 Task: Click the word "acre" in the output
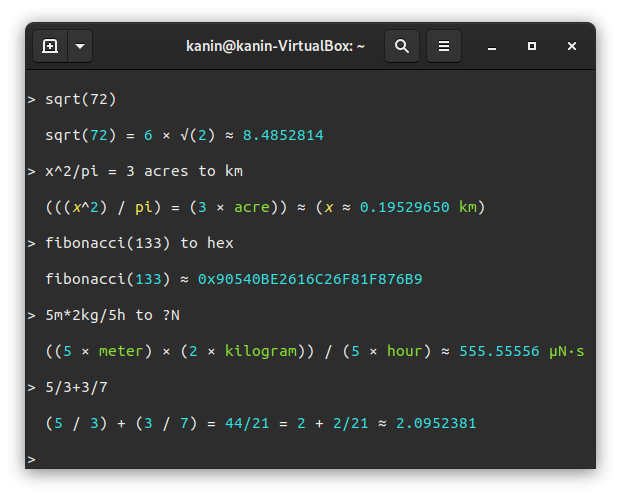coord(251,208)
